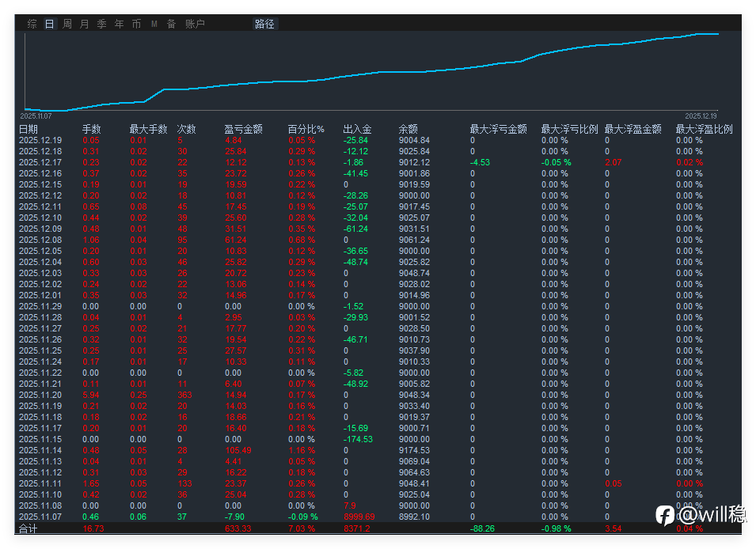Viewport: 756px width, 549px height.
Task: Click the -0.05 % floating loss ratio
Action: (x=556, y=162)
